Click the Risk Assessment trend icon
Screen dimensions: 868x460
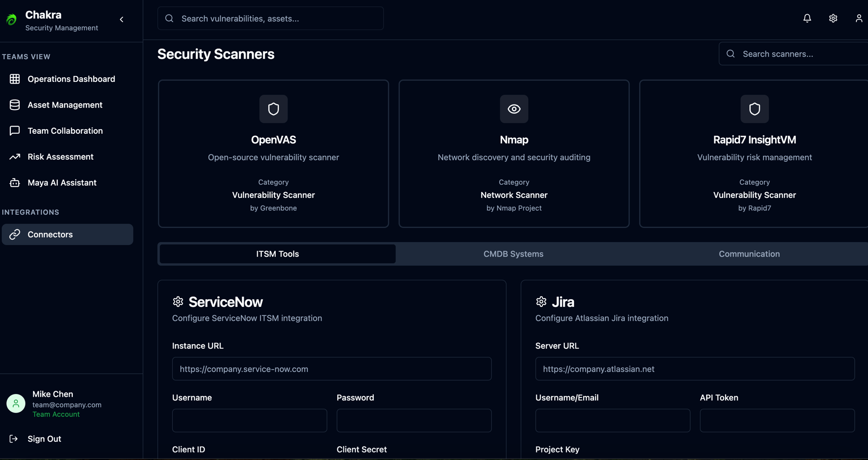15,157
